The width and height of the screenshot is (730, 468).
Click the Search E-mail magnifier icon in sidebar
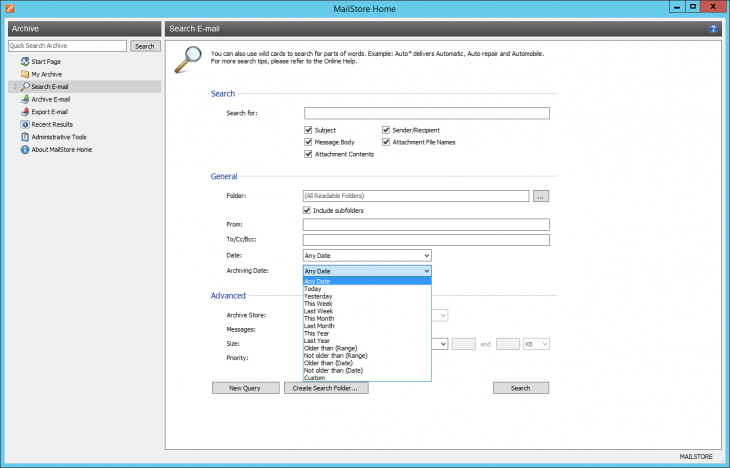25,87
